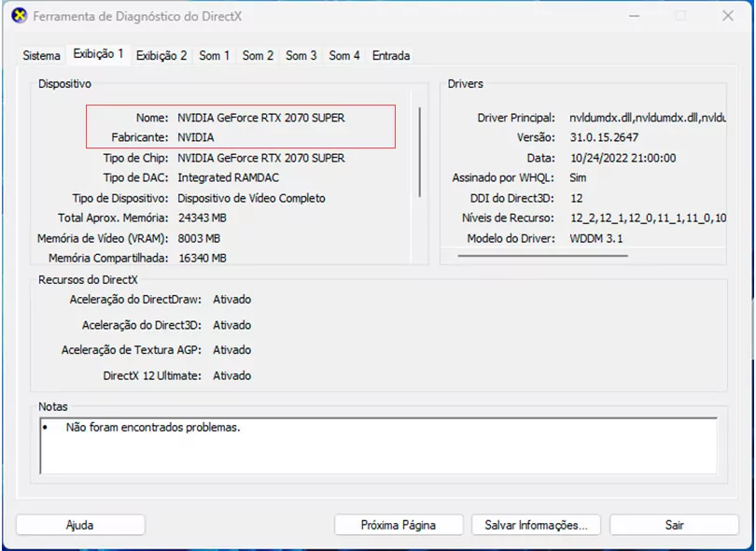Click the Nome field's GPU name value
The height and width of the screenshot is (551, 756).
[x=261, y=118]
